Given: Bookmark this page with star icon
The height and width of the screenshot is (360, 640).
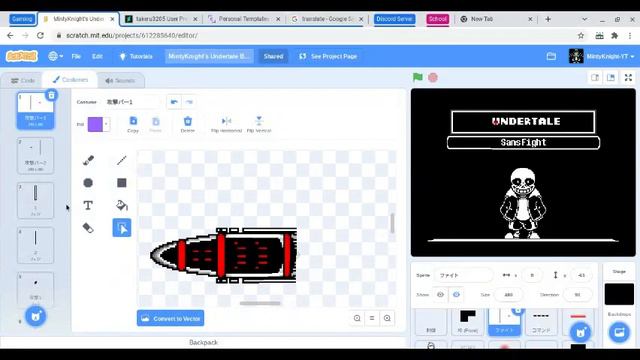Looking at the screenshot, I should coord(581,36).
